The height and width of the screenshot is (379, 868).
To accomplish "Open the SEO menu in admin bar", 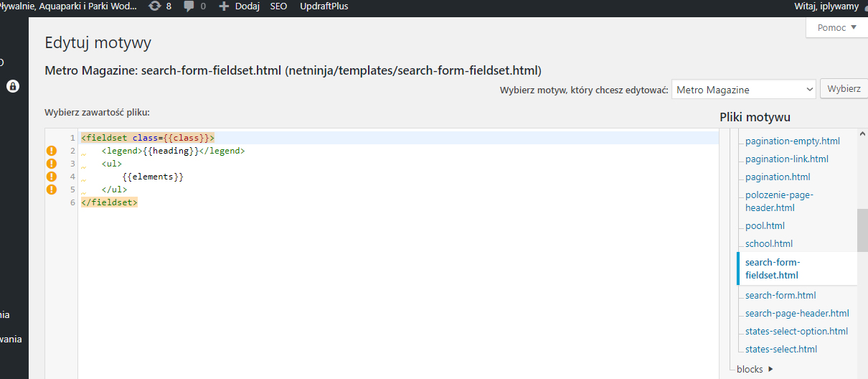I will coord(278,6).
